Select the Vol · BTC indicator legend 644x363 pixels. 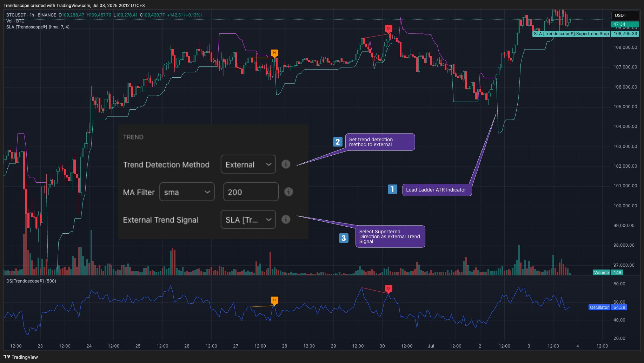[x=15, y=21]
